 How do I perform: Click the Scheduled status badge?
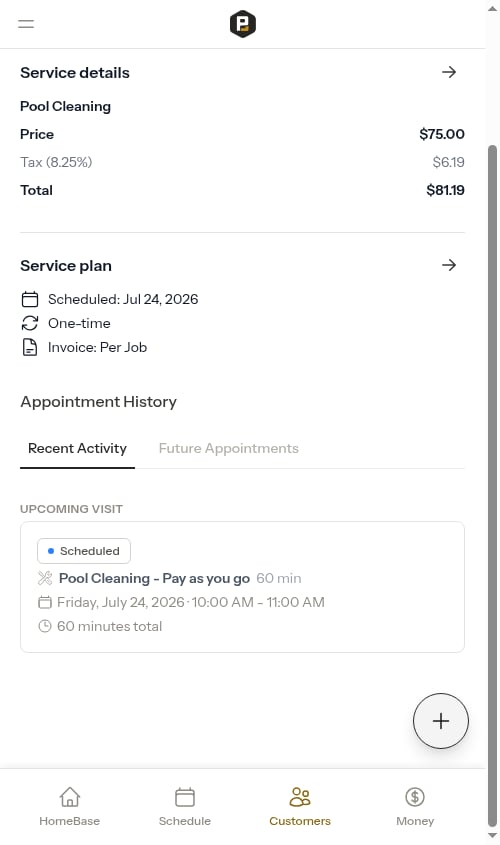(84, 551)
